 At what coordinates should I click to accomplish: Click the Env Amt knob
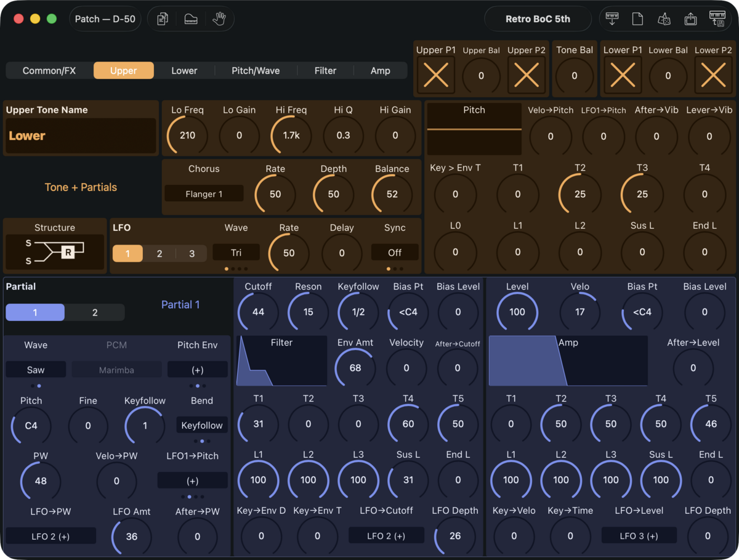point(355,368)
